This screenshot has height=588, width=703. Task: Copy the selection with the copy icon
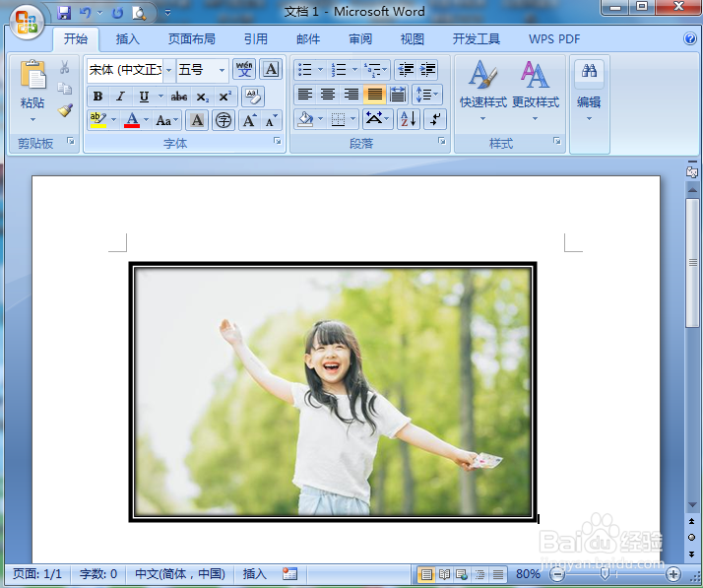pos(65,89)
